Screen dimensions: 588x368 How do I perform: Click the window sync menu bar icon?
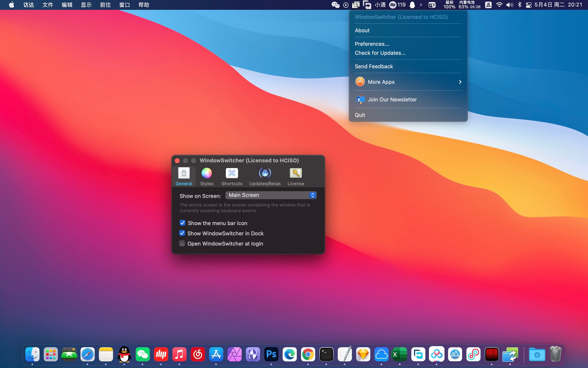pos(356,5)
